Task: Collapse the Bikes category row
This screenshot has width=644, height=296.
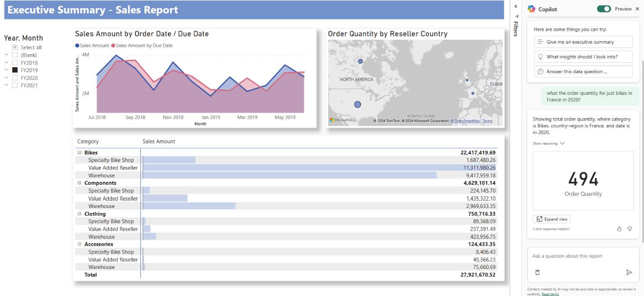Action: click(79, 153)
